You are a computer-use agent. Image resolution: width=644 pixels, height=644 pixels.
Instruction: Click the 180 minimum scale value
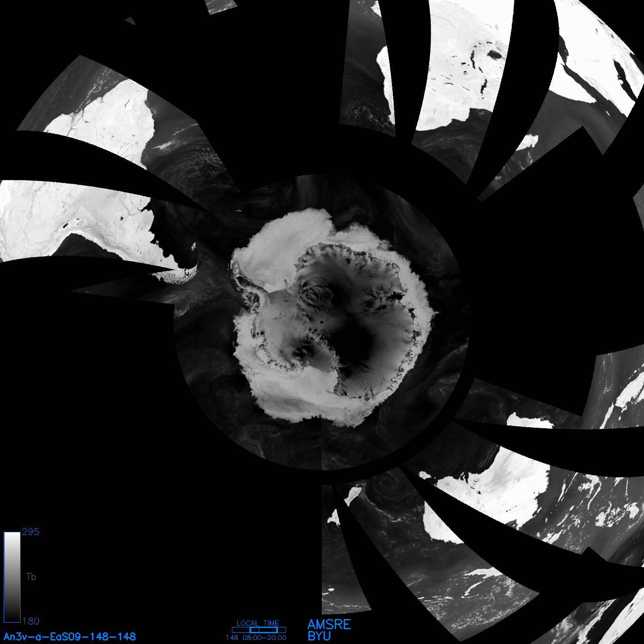click(31, 621)
